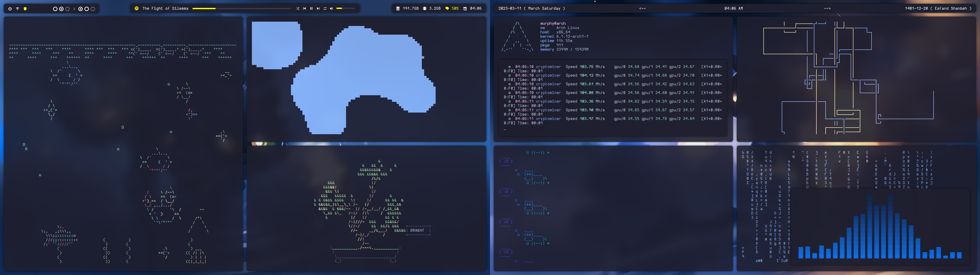Seek within the song progress bar
980x275 pixels.
[x=242, y=8]
